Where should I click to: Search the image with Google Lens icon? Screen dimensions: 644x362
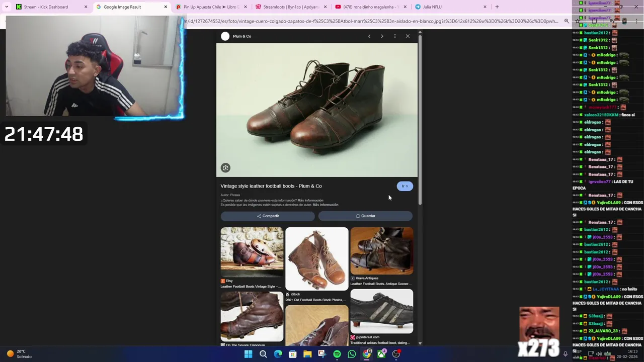(x=225, y=168)
